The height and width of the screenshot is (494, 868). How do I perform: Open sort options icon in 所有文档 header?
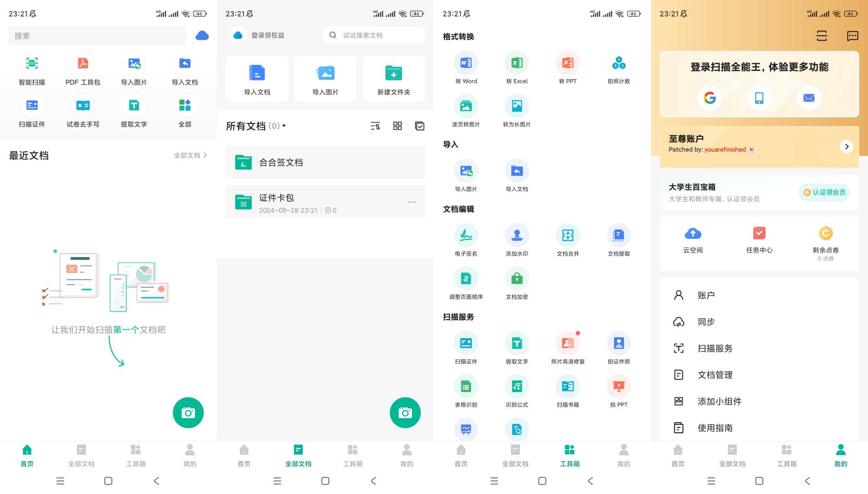(x=375, y=126)
